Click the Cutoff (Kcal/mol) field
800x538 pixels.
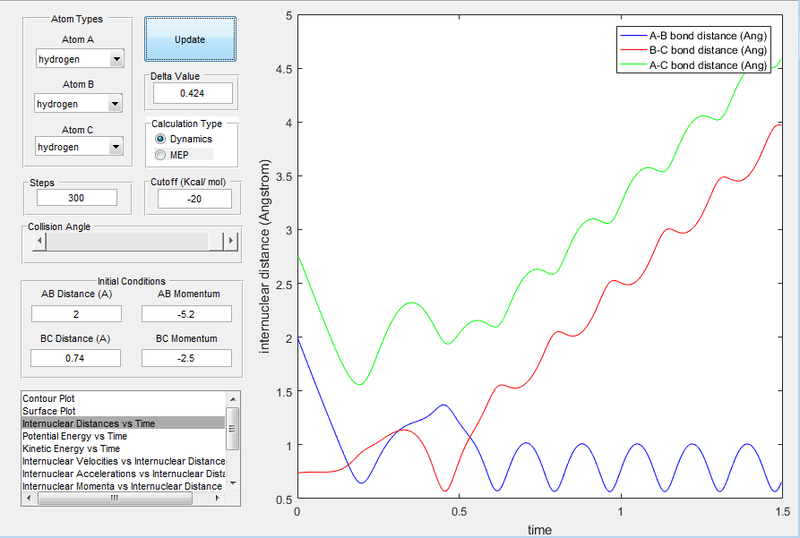point(194,199)
